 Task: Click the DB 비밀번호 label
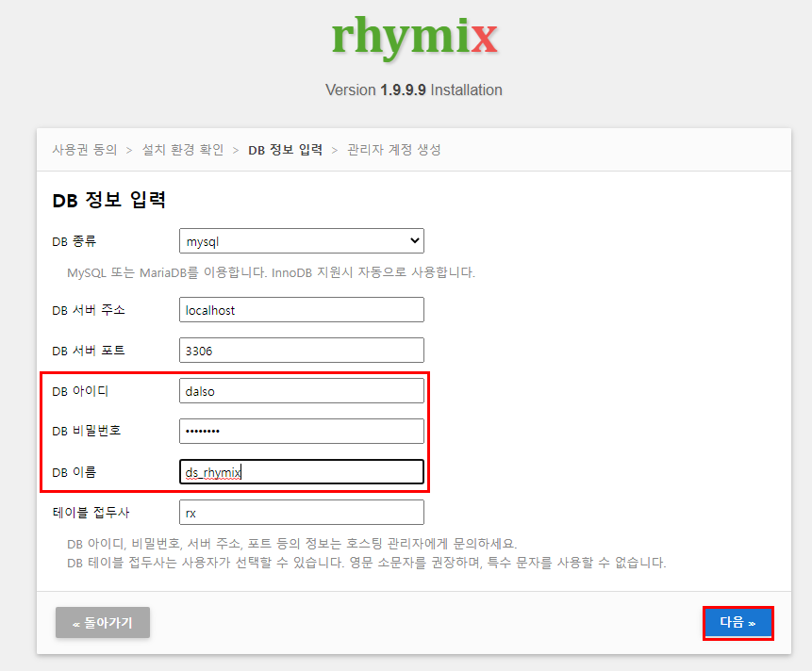(x=87, y=431)
